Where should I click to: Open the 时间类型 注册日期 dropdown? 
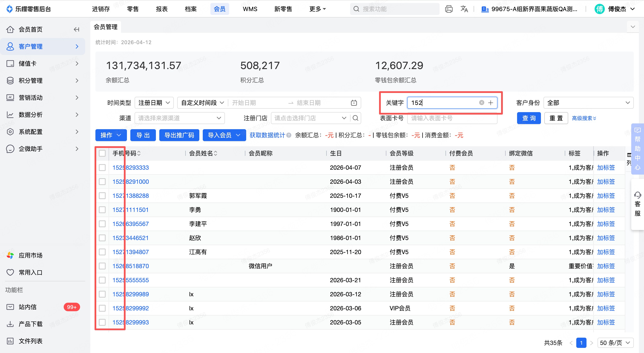tap(154, 103)
